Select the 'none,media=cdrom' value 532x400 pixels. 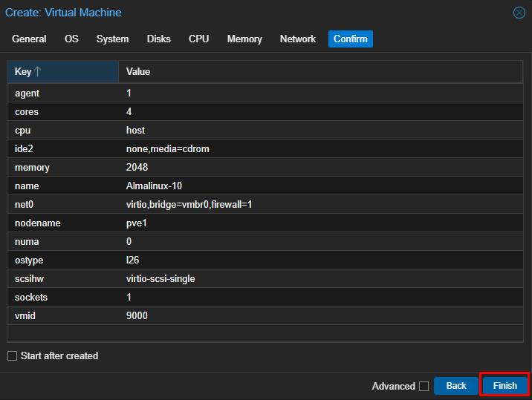pyautogui.click(x=168, y=149)
